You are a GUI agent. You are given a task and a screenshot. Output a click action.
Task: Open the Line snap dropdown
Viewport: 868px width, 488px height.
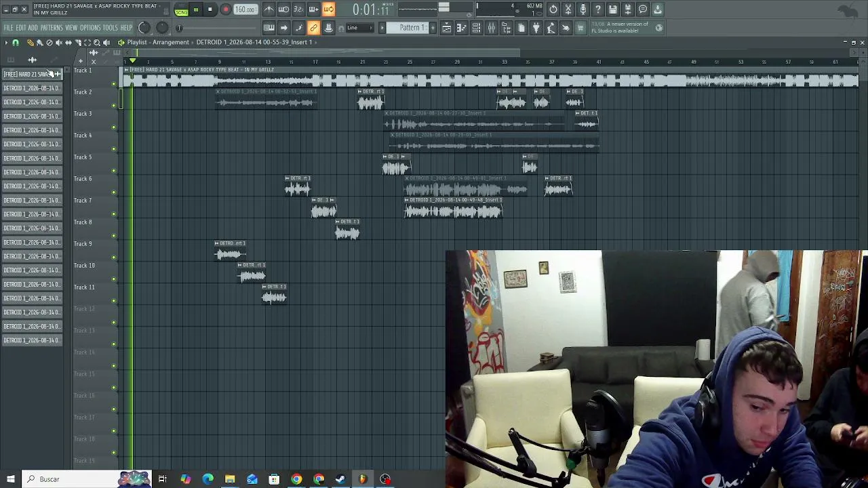tap(359, 28)
